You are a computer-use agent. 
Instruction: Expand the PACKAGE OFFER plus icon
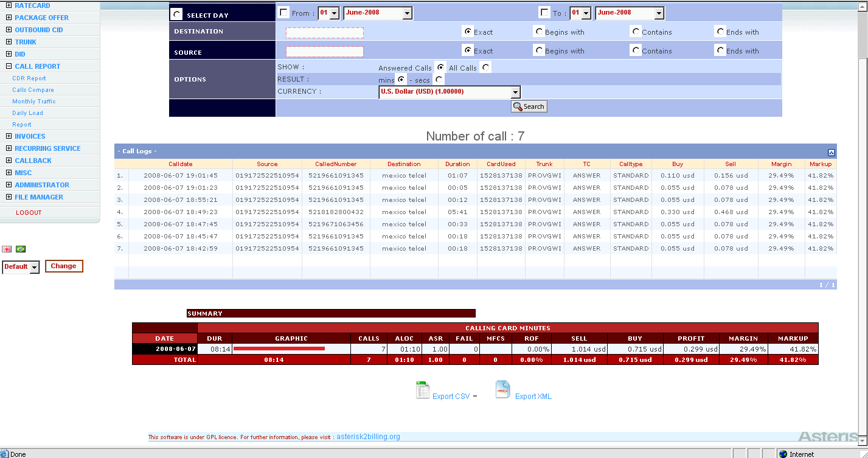pyautogui.click(x=9, y=18)
